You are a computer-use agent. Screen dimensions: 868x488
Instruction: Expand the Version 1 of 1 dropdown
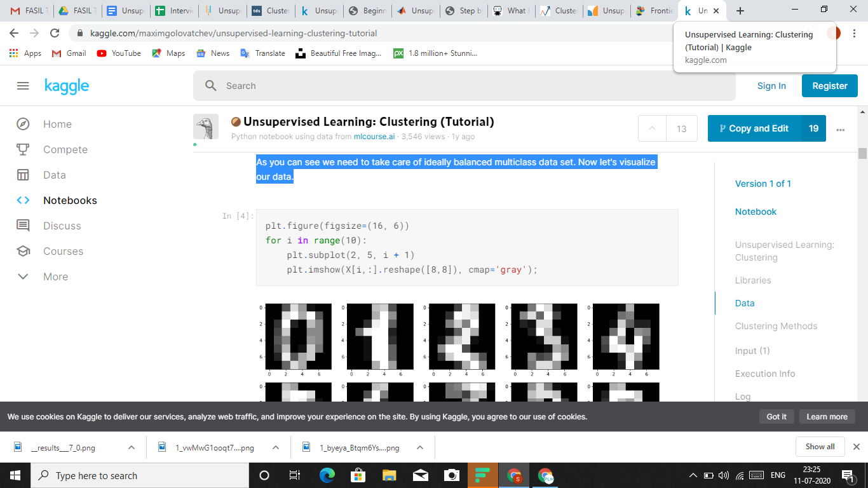(x=763, y=184)
